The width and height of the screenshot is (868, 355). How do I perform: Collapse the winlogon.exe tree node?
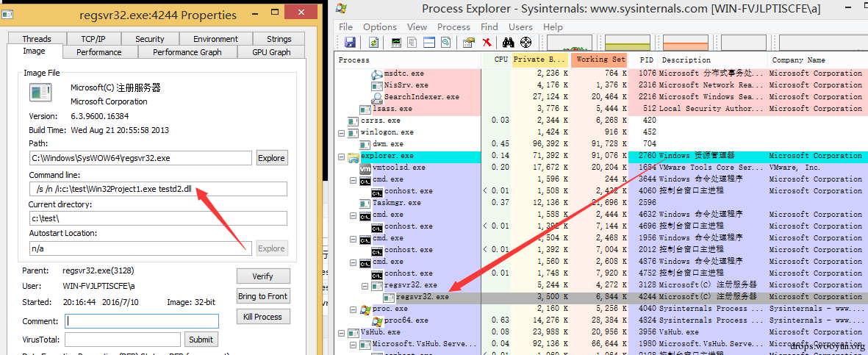pyautogui.click(x=341, y=133)
